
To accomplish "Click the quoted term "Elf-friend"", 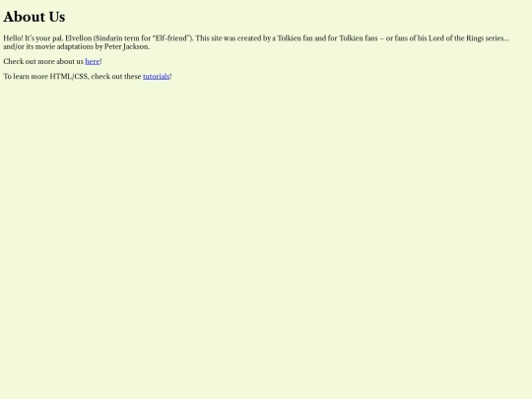I will [x=171, y=38].
